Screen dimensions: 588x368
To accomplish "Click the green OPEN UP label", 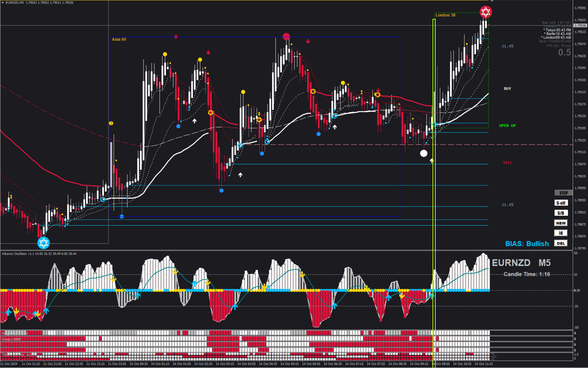I will click(507, 126).
